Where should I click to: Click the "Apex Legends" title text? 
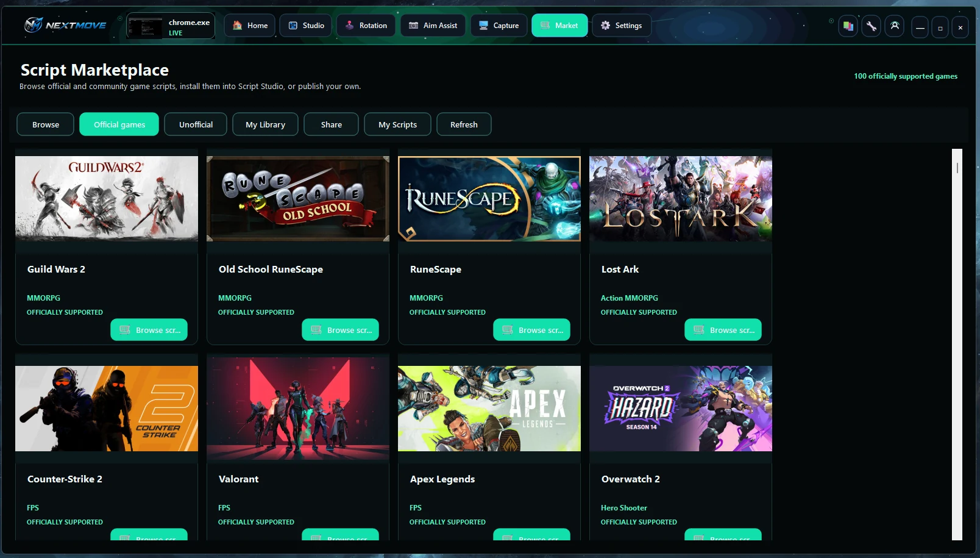coord(442,479)
